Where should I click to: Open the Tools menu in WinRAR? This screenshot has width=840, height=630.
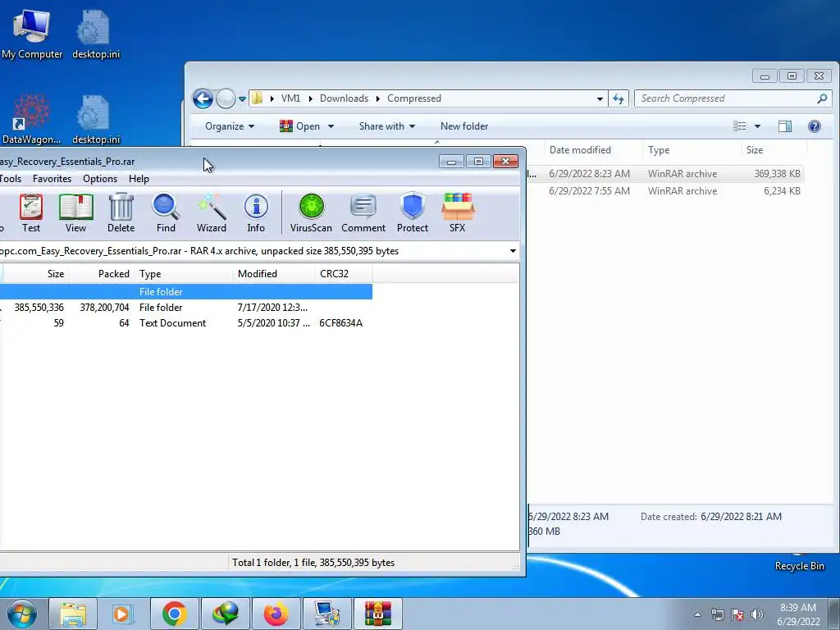(x=11, y=179)
